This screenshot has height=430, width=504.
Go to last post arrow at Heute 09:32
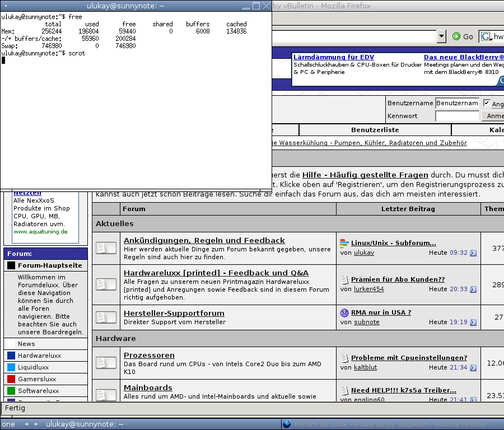[473, 253]
